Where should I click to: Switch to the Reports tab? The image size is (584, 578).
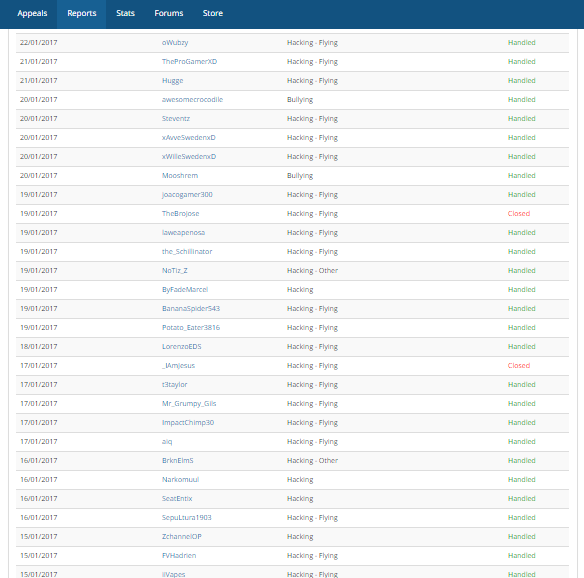click(82, 13)
